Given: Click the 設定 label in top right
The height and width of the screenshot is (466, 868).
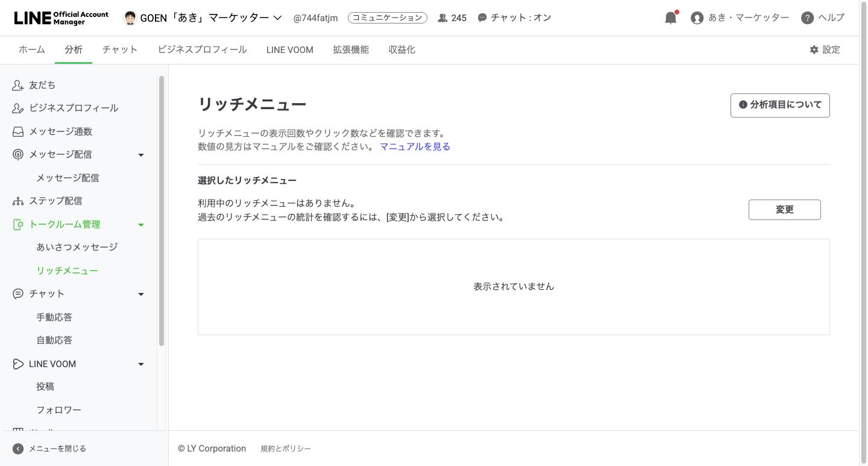Looking at the screenshot, I should [x=831, y=49].
